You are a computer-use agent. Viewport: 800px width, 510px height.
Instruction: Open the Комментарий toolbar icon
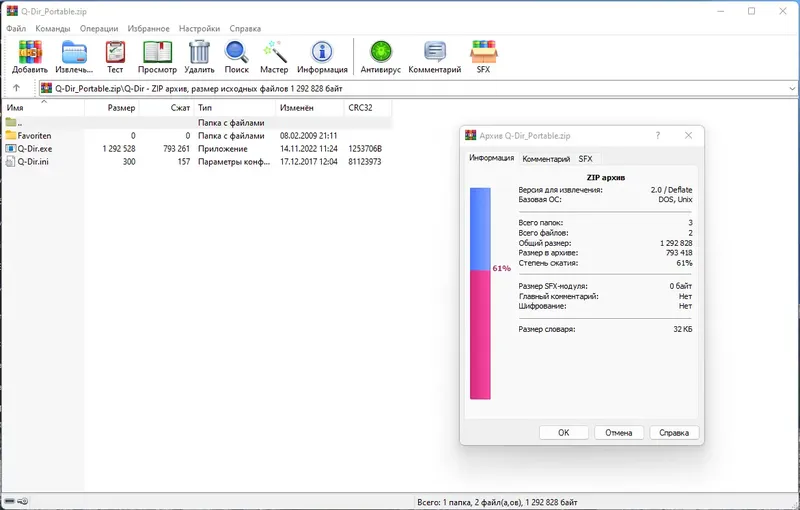tap(435, 52)
